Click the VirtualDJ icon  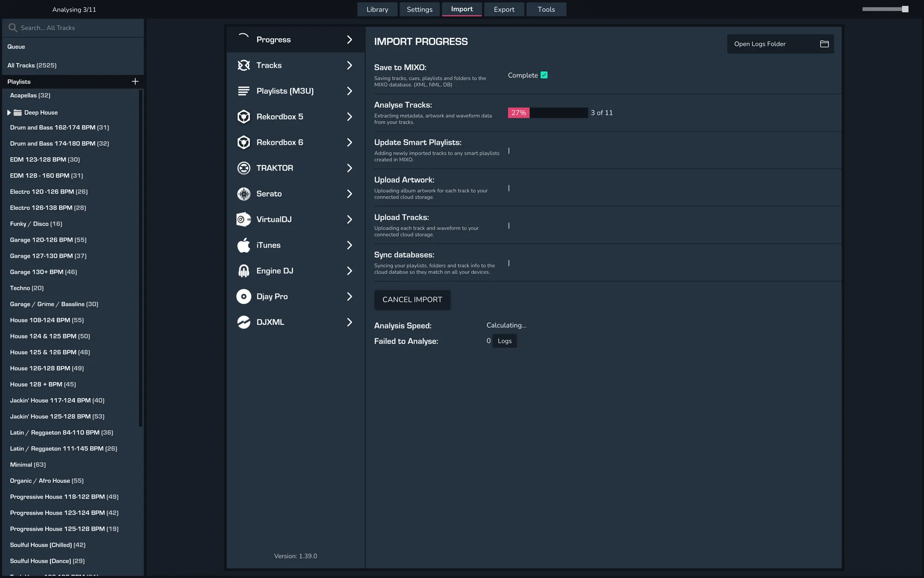tap(243, 219)
